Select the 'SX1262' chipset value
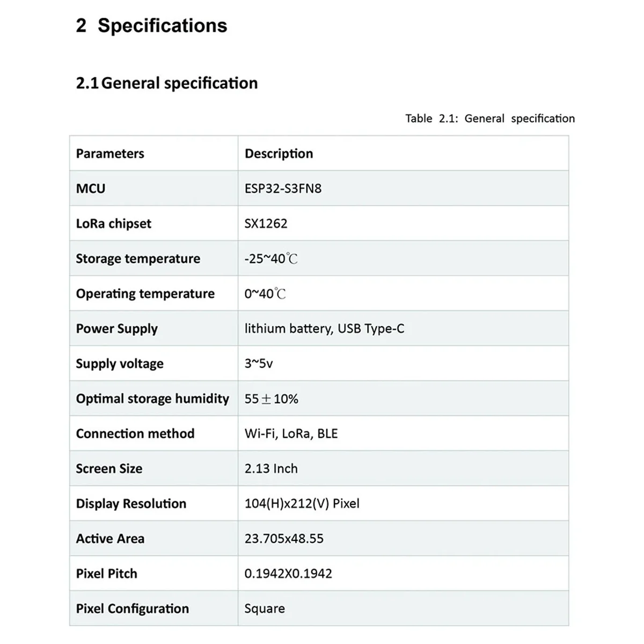 pyautogui.click(x=266, y=223)
